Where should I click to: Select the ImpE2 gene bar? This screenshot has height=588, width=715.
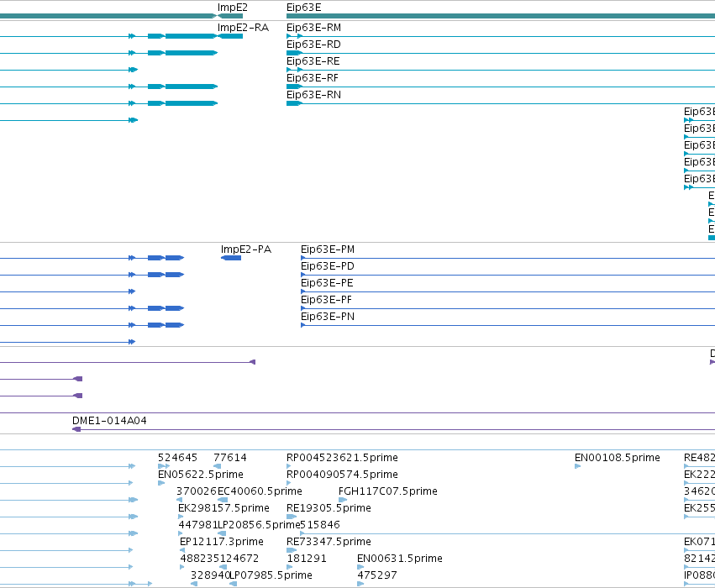coord(230,16)
